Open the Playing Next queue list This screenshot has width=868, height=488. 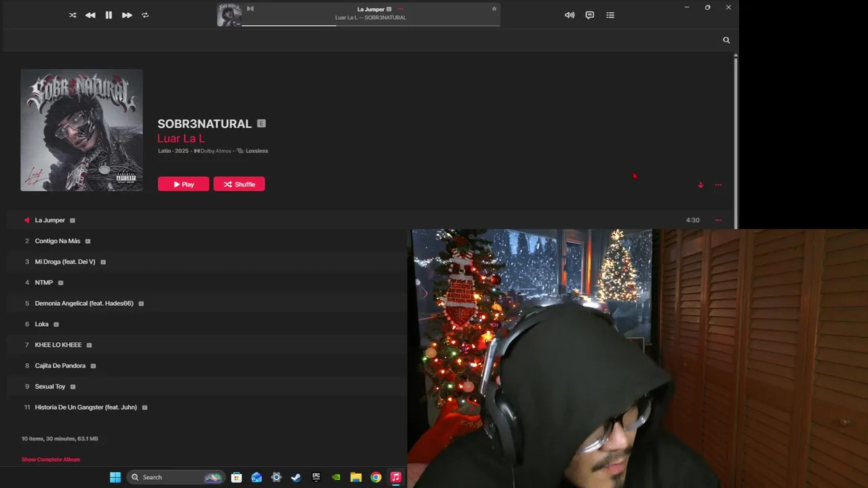coord(610,15)
